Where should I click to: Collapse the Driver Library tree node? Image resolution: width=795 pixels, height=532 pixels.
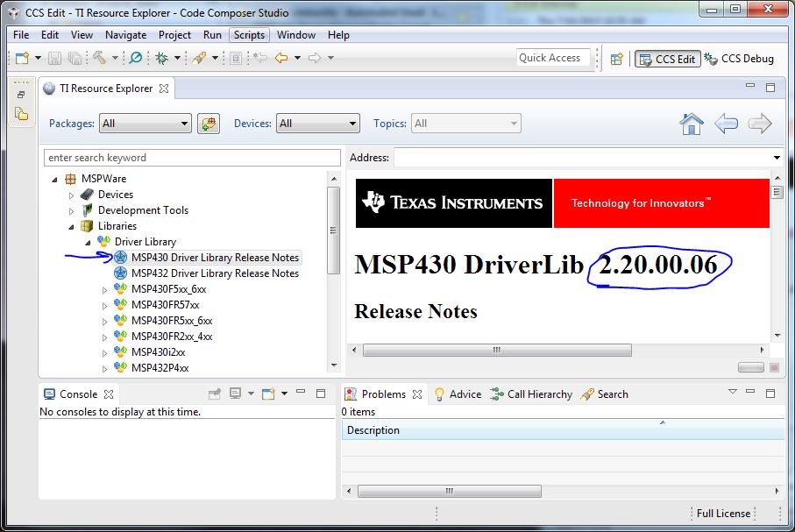[88, 243]
